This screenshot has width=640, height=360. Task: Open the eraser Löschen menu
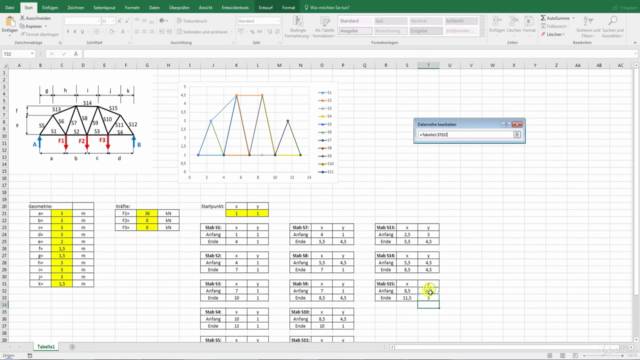coord(553,35)
